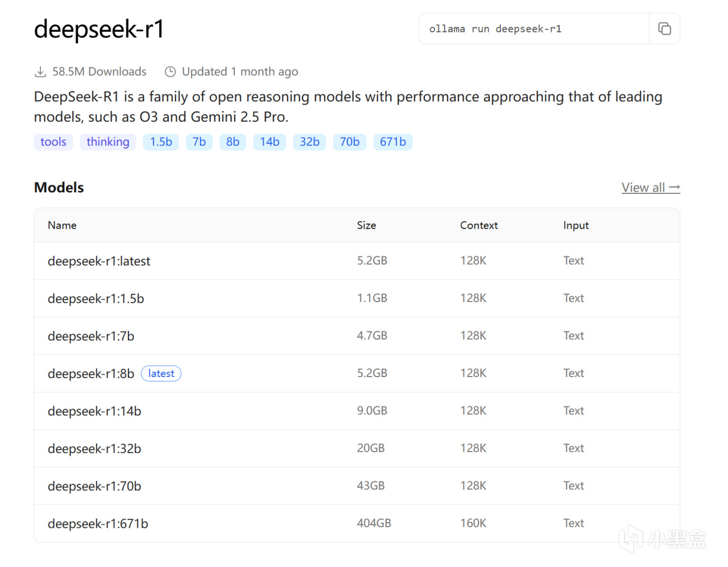Choose the 7b size tag
Screen dimensions: 728x567
pyautogui.click(x=199, y=142)
